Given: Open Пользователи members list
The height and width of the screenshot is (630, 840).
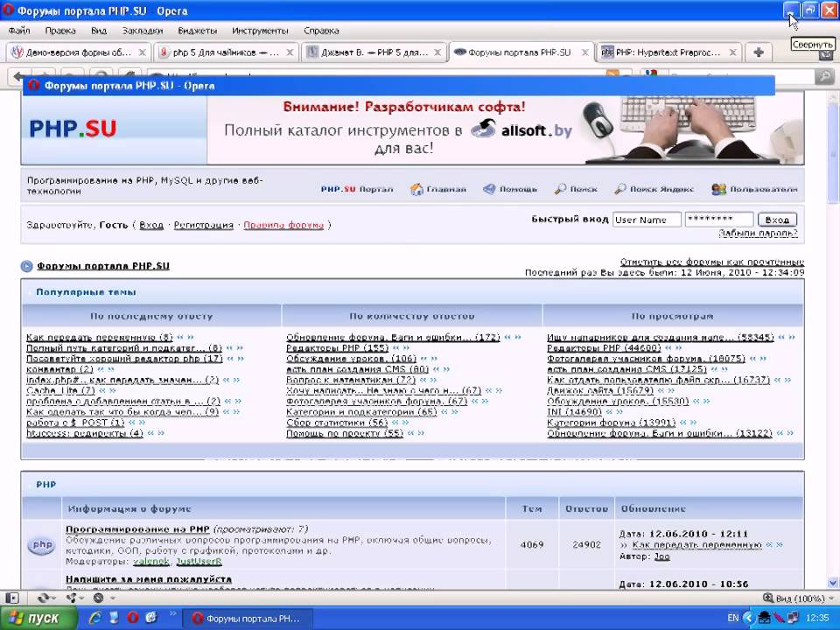Looking at the screenshot, I should pyautogui.click(x=754, y=189).
